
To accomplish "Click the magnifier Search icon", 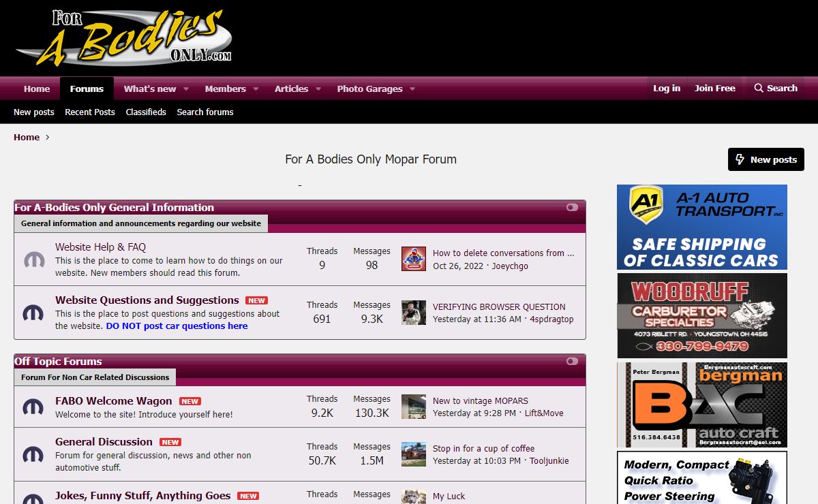I will click(759, 89).
